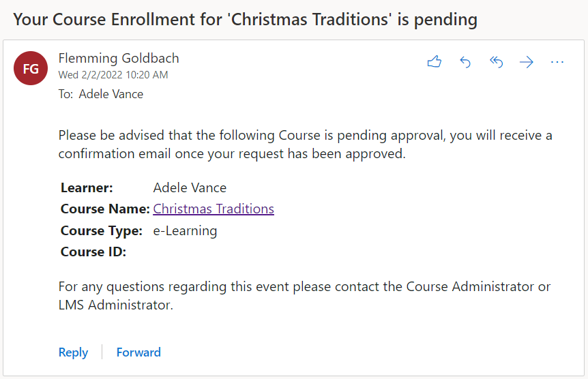Open the More actions ellipsis menu
The height and width of the screenshot is (379, 588).
(x=557, y=62)
